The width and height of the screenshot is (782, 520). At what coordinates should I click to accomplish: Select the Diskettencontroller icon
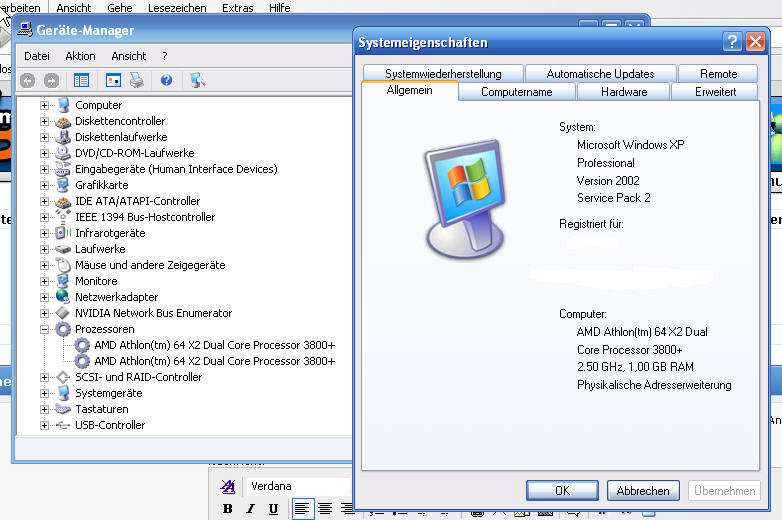tap(63, 121)
